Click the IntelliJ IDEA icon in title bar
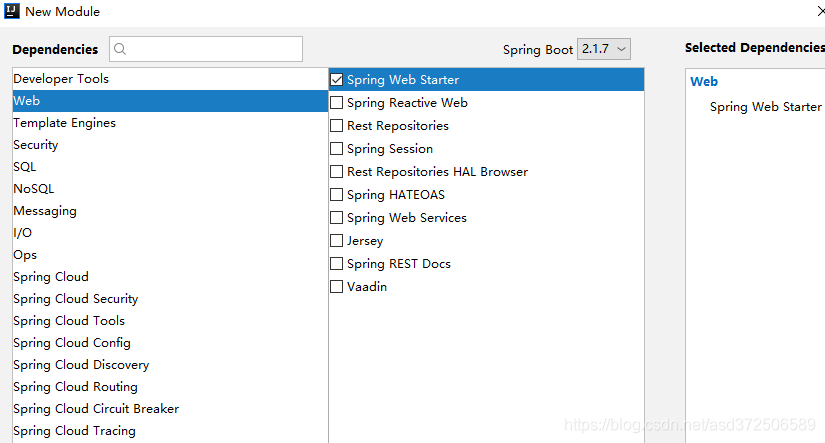The width and height of the screenshot is (825, 443). pyautogui.click(x=12, y=11)
